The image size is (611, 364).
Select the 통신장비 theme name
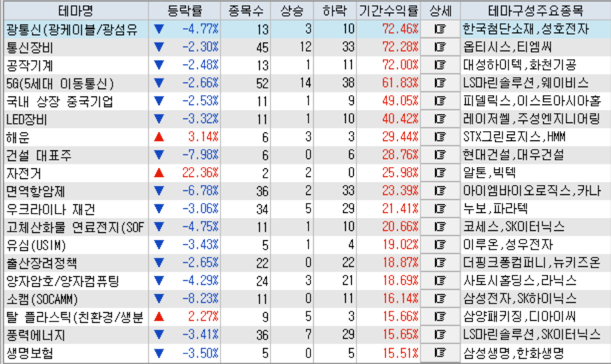[29, 47]
